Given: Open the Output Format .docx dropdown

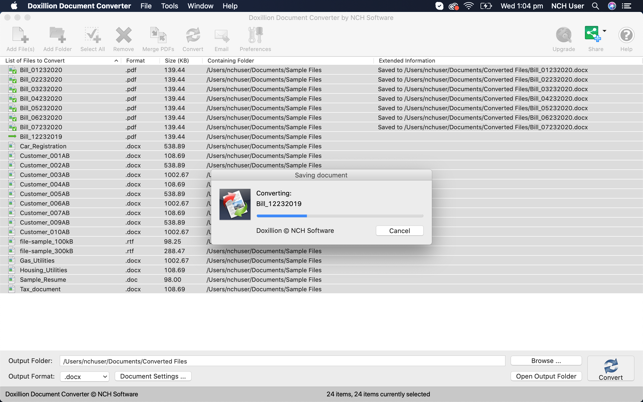Looking at the screenshot, I should [x=85, y=376].
